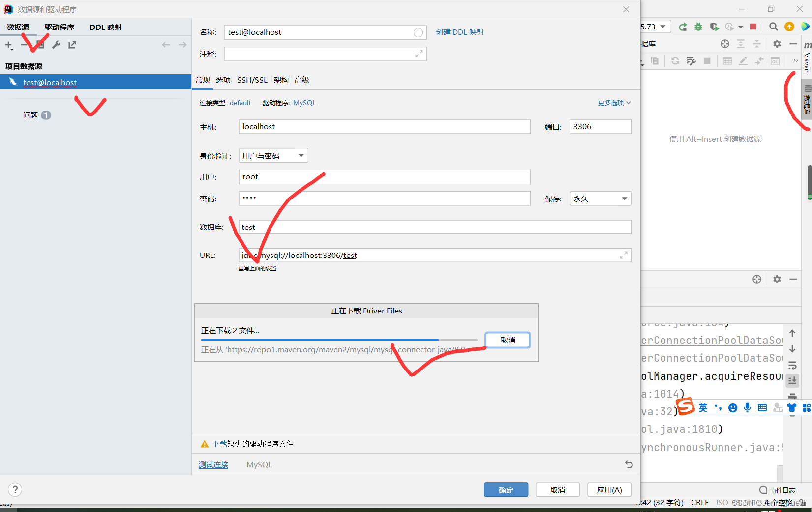
Task: Hide the database panel with minus icon
Action: 793,44
